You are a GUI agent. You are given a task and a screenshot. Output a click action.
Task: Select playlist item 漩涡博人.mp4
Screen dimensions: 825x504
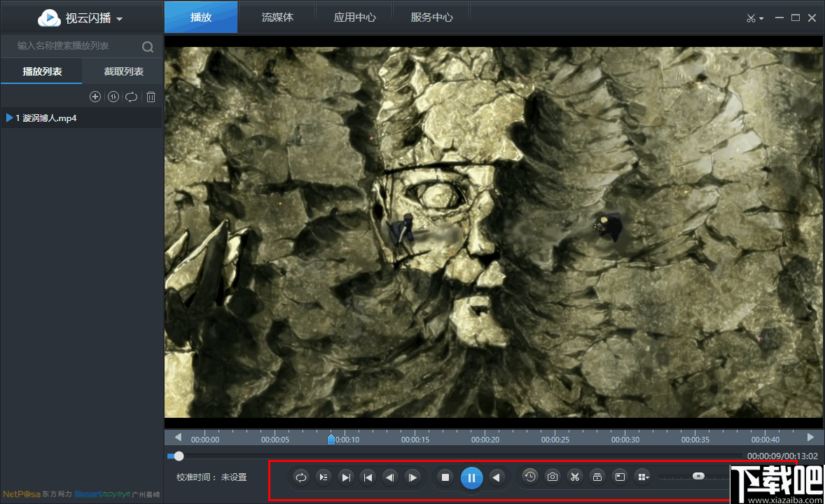click(x=81, y=118)
